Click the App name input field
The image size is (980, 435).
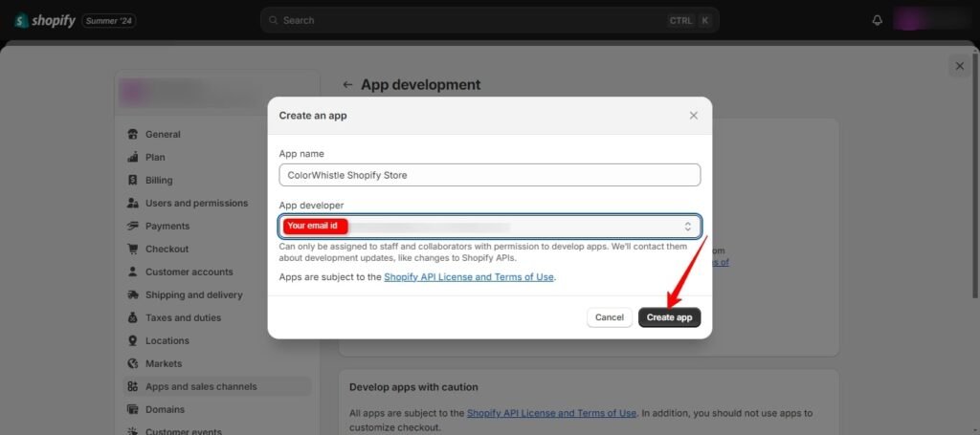(489, 175)
